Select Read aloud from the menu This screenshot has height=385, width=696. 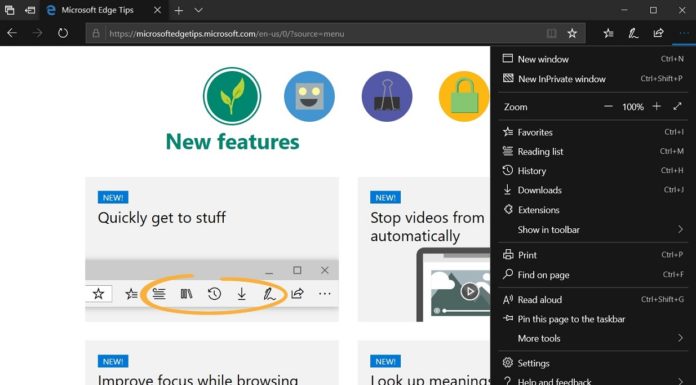pos(593,300)
